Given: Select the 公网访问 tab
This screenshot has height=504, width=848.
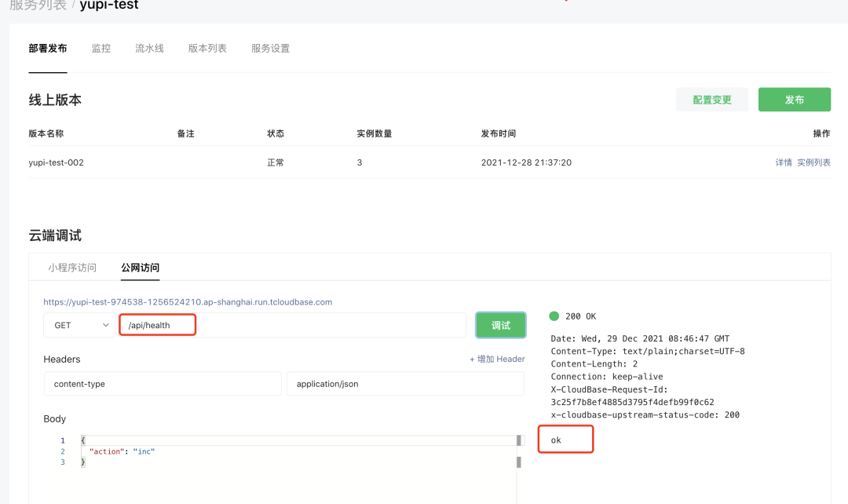Looking at the screenshot, I should [140, 268].
